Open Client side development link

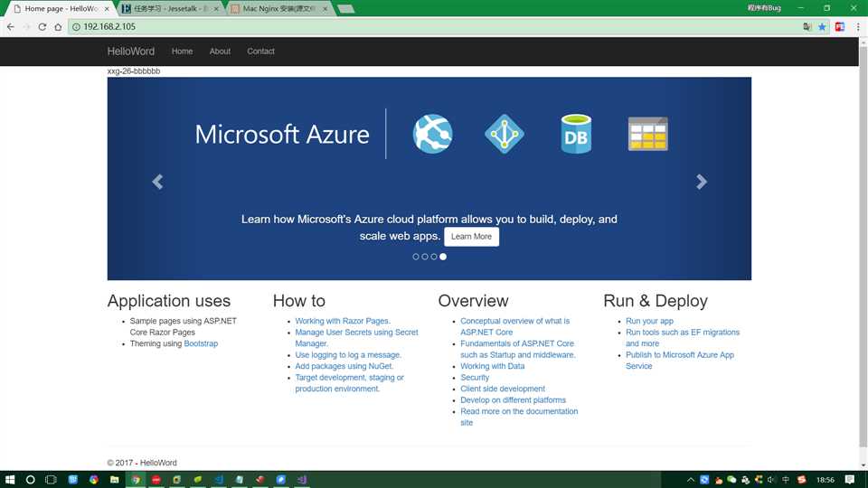coord(503,389)
